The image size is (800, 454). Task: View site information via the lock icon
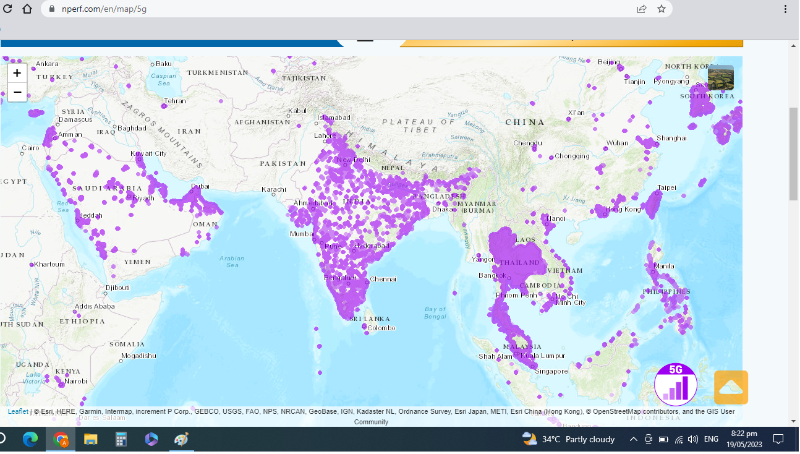click(x=51, y=9)
